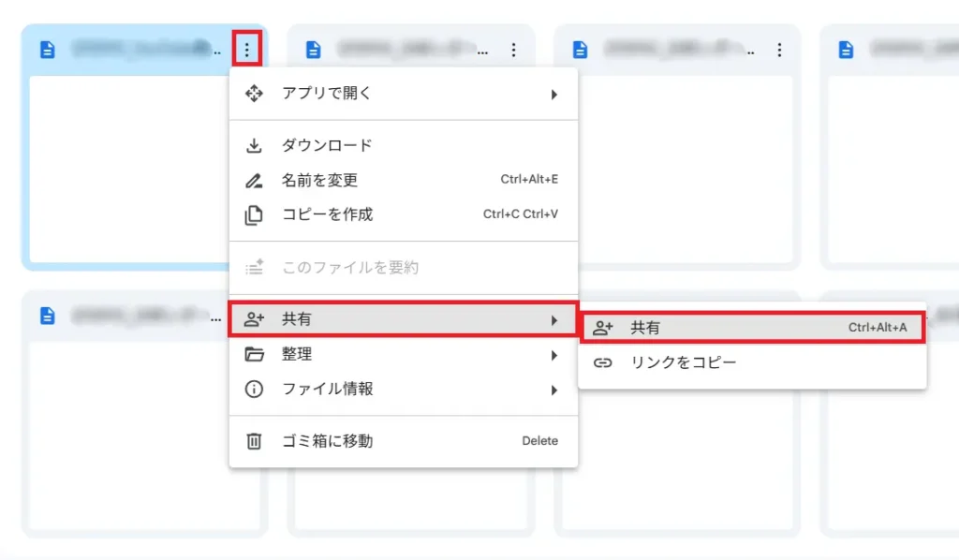Click the blue Docs icon on the first file
Image resolution: width=959 pixels, height=560 pixels.
point(48,49)
